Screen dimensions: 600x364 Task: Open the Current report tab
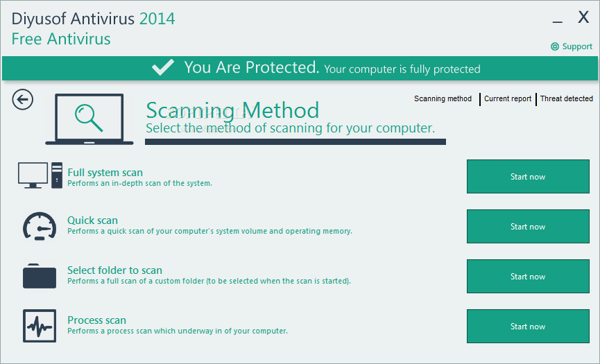coord(508,98)
